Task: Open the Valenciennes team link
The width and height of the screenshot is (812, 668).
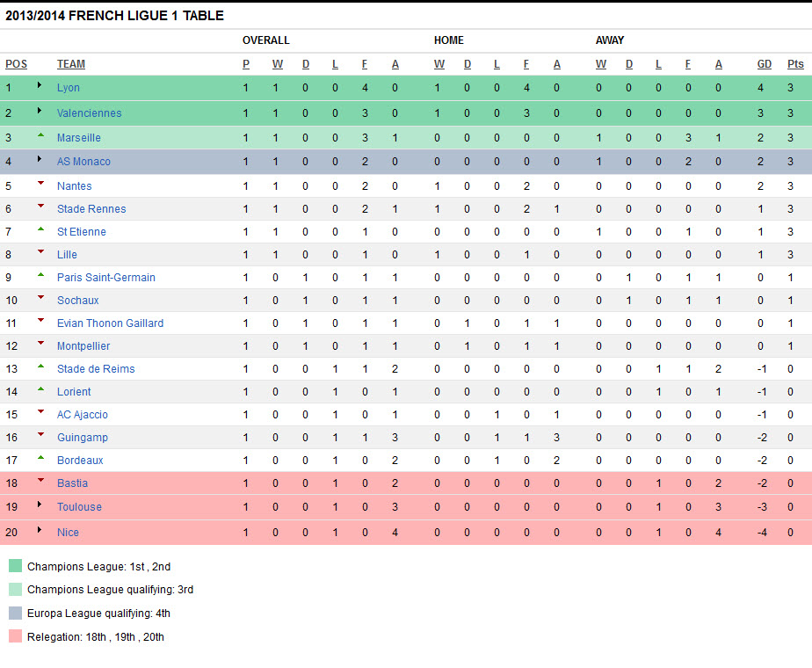Action: click(89, 113)
